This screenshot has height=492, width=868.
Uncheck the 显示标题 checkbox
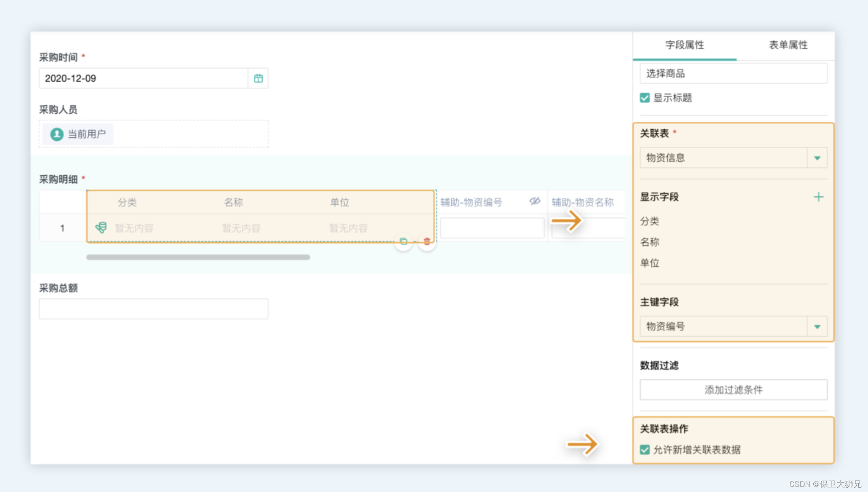point(644,98)
